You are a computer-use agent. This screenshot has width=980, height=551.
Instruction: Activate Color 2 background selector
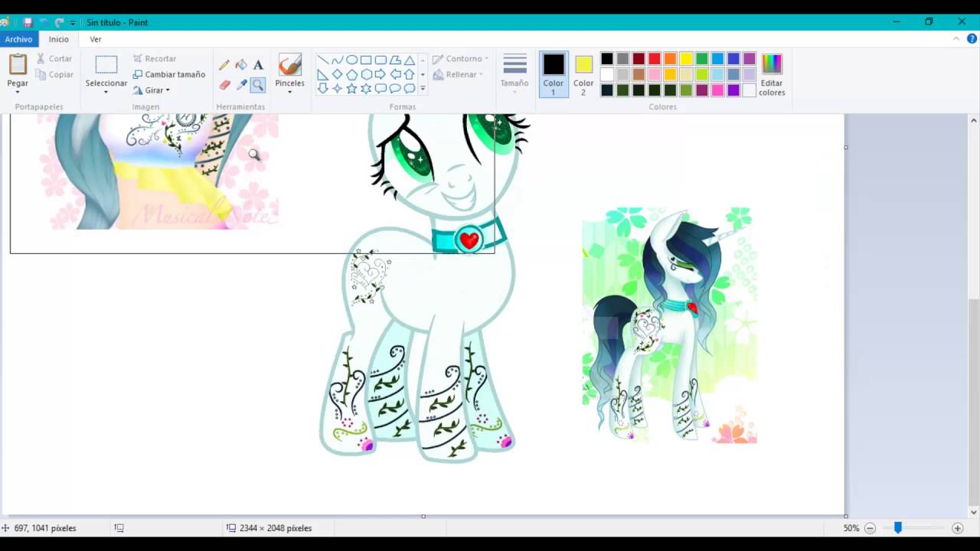583,74
